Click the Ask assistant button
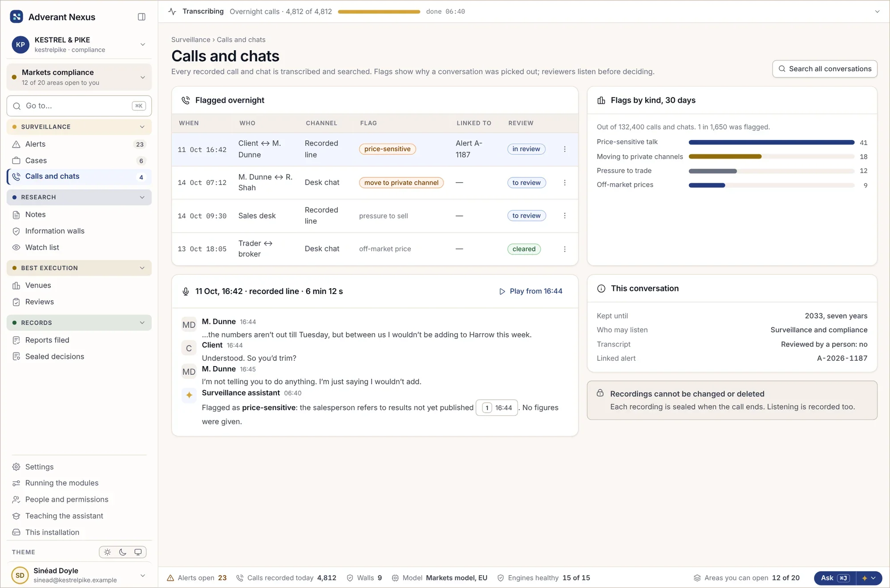 pyautogui.click(x=835, y=578)
